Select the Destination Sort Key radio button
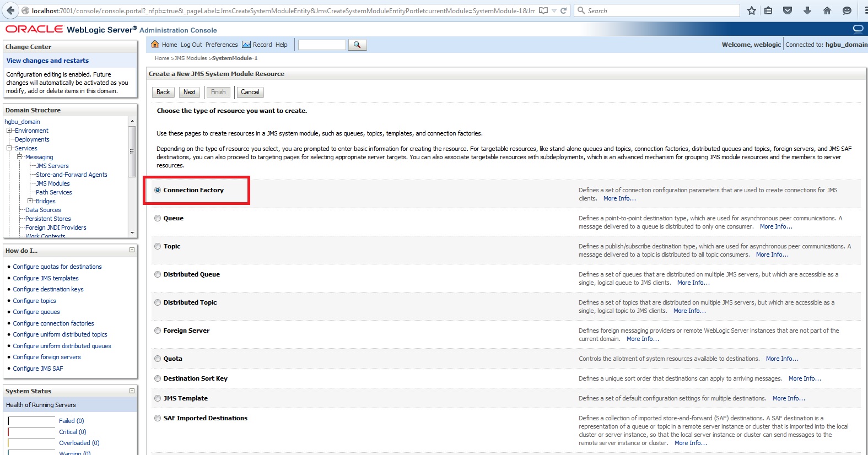 [158, 378]
